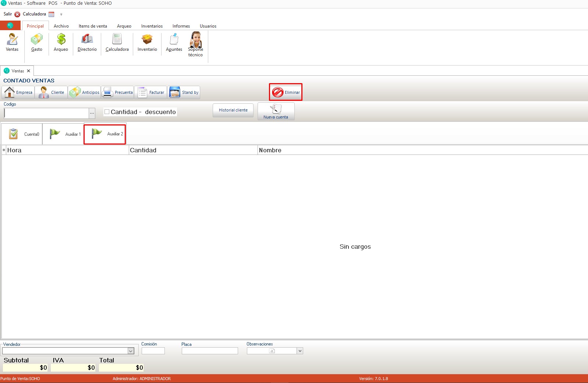Click the Historial cliente button
This screenshot has height=383, width=588.
(x=233, y=110)
